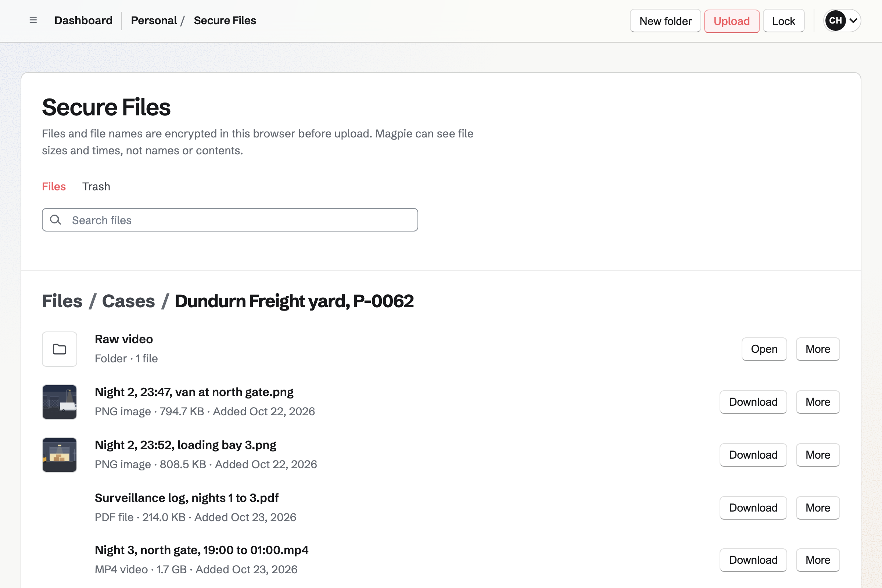The height and width of the screenshot is (588, 882).
Task: Create a New folder
Action: (665, 21)
